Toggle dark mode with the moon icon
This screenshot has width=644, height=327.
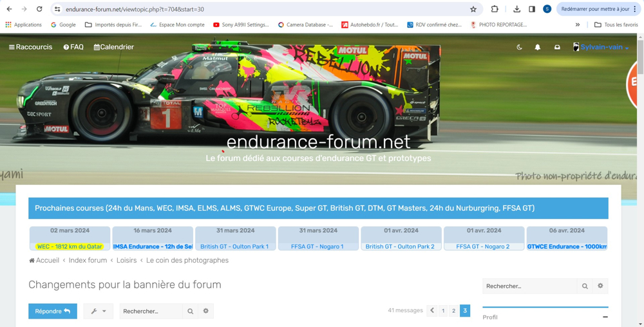pyautogui.click(x=519, y=47)
